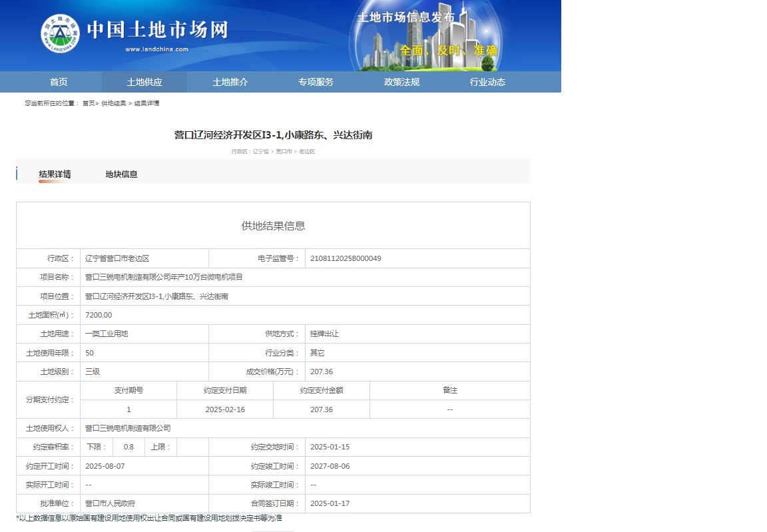Select electronic supervision number 2108112025B000049
767x532 pixels.
346,258
